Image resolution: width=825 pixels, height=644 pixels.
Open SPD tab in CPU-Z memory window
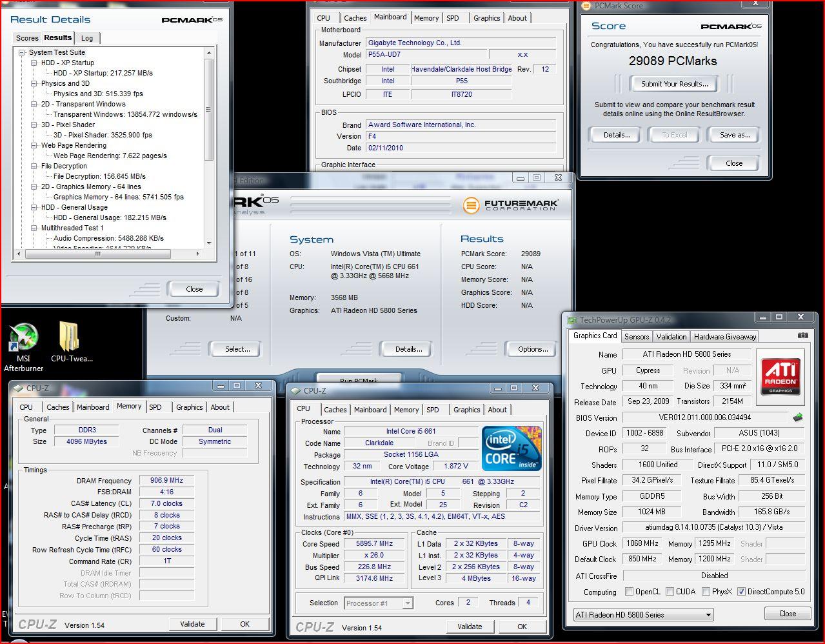155,407
